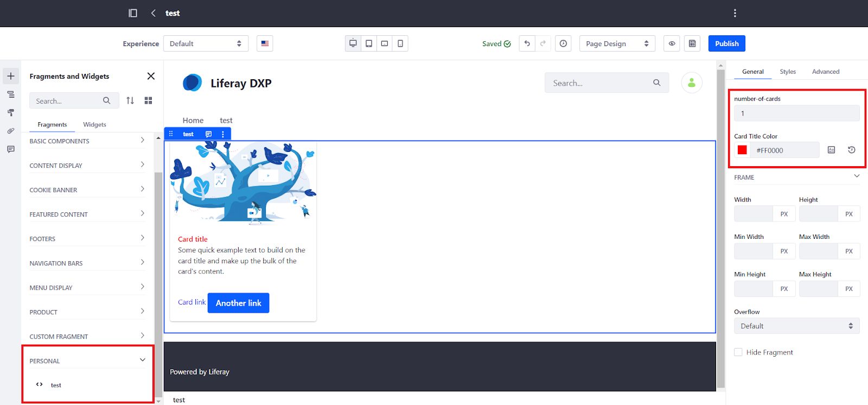Open the Mapping link icon in sidebar

(11, 131)
